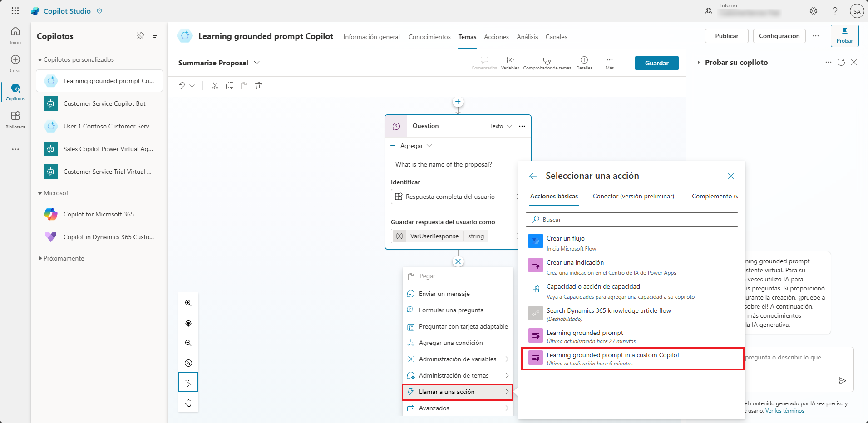Open Comentarios in the topic toolbar
Viewport: 868px width, 423px height.
coord(484,63)
